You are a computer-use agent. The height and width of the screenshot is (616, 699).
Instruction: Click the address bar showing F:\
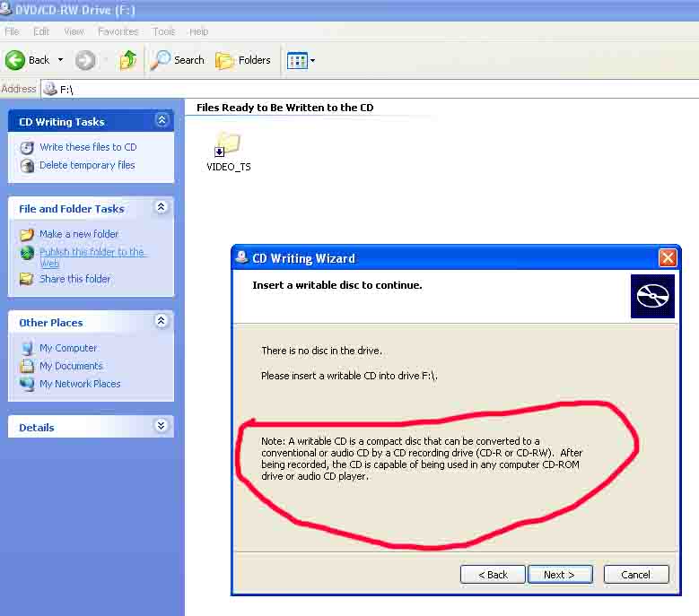370,89
